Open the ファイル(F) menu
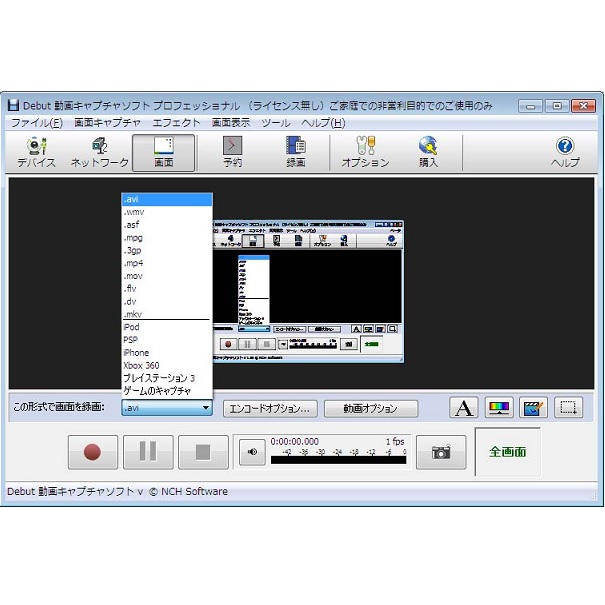This screenshot has height=605, width=605. coord(37,123)
